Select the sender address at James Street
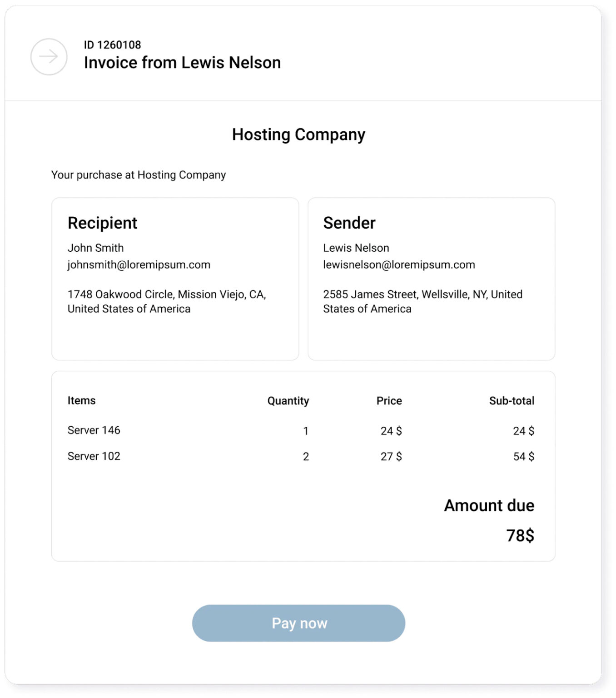616x698 pixels. click(x=422, y=302)
